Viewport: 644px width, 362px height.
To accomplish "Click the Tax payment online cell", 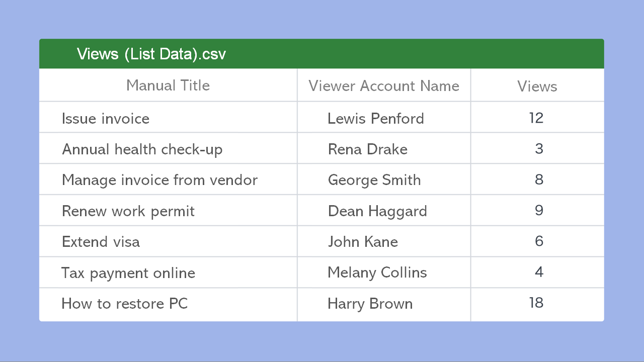I will tap(128, 273).
